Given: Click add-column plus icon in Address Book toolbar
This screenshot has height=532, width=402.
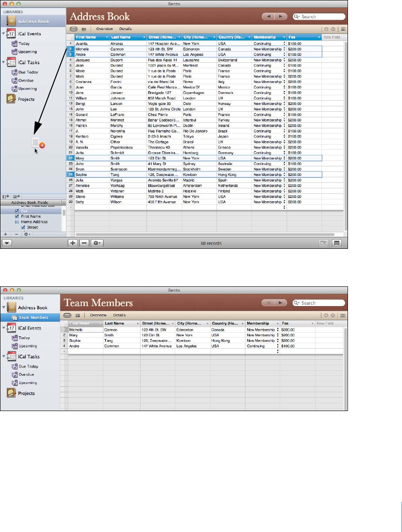Looking at the screenshot, I should (x=326, y=29).
